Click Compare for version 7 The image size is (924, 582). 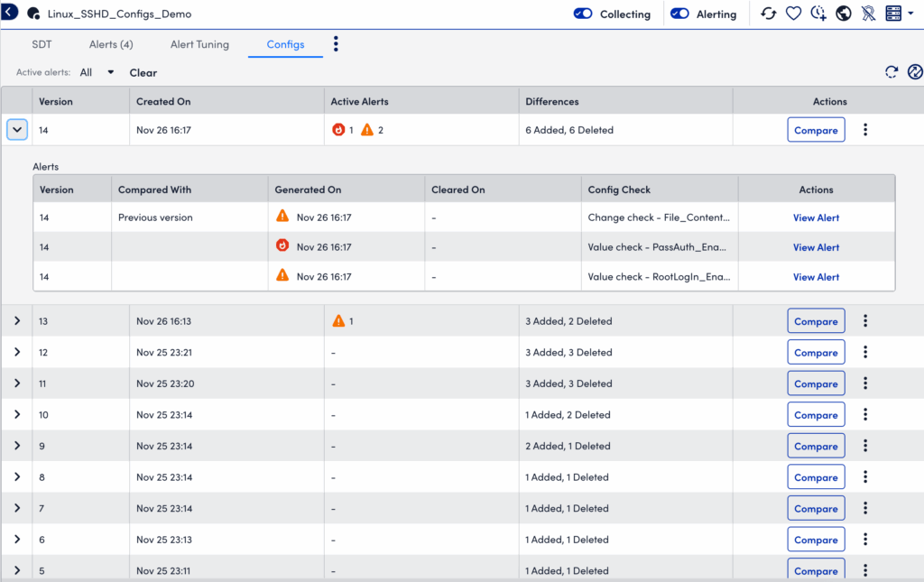816,508
